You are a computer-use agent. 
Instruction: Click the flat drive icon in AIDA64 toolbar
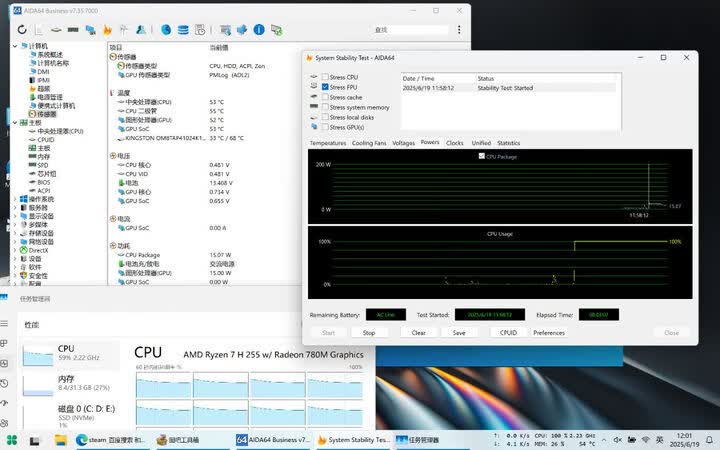pyautogui.click(x=56, y=30)
